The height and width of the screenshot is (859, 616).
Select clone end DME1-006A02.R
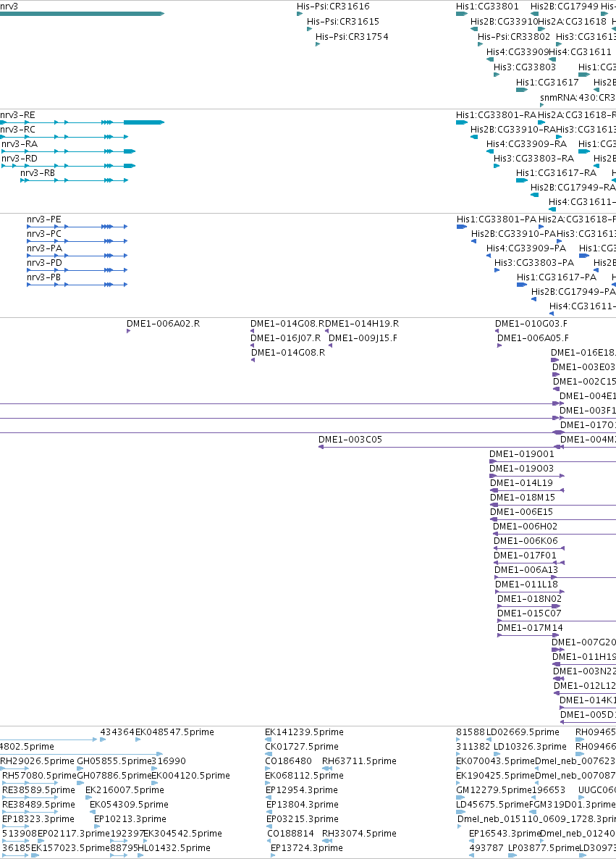(x=163, y=324)
